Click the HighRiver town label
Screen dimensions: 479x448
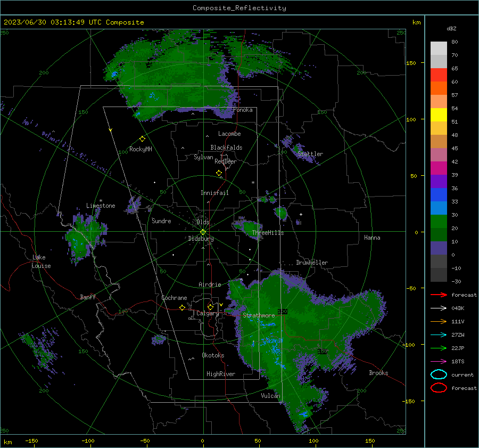click(221, 374)
